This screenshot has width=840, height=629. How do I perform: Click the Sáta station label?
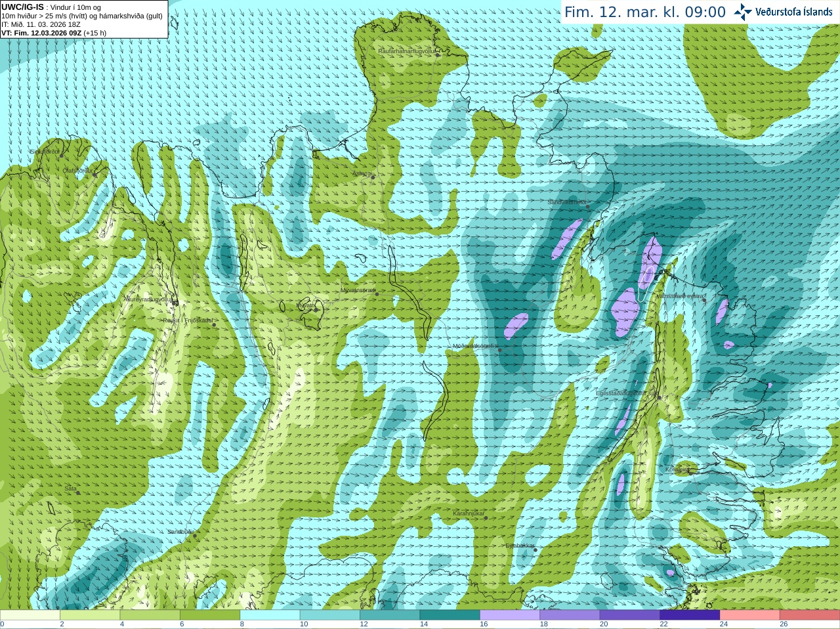(x=70, y=488)
